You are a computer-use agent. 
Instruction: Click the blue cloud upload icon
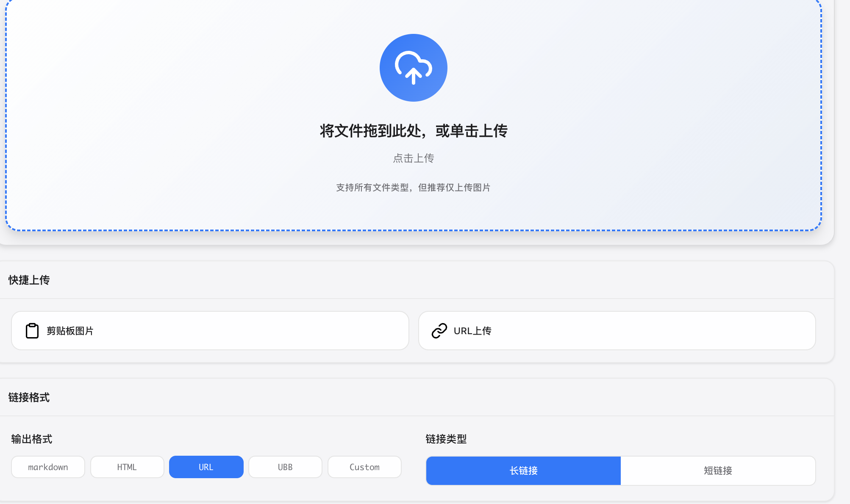(x=413, y=68)
